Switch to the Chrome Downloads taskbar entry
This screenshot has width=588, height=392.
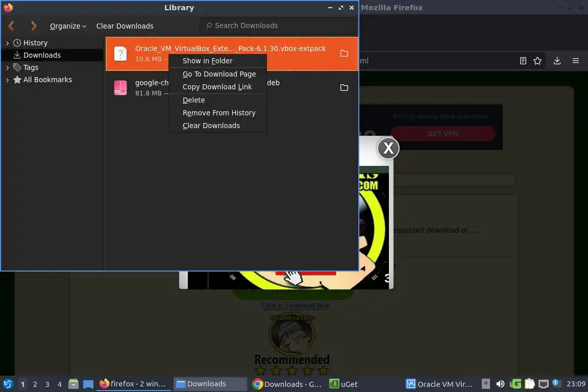pyautogui.click(x=287, y=384)
